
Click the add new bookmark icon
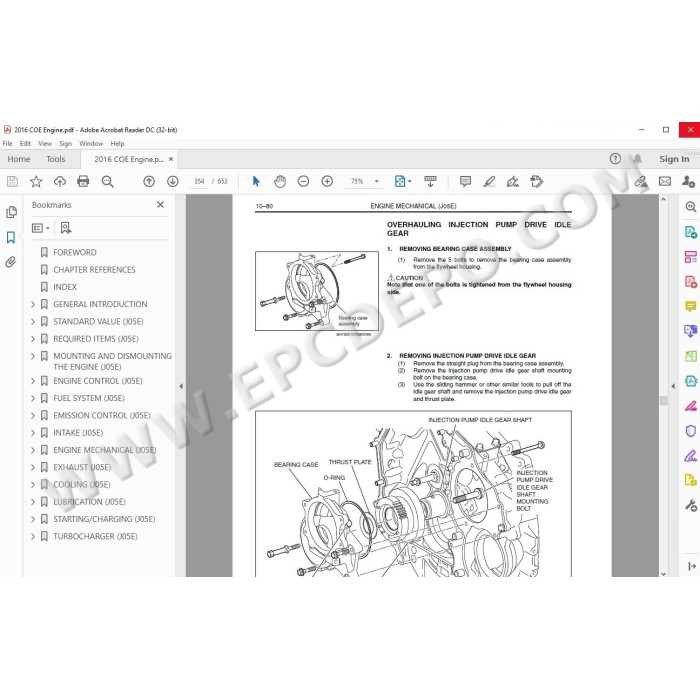(x=66, y=228)
